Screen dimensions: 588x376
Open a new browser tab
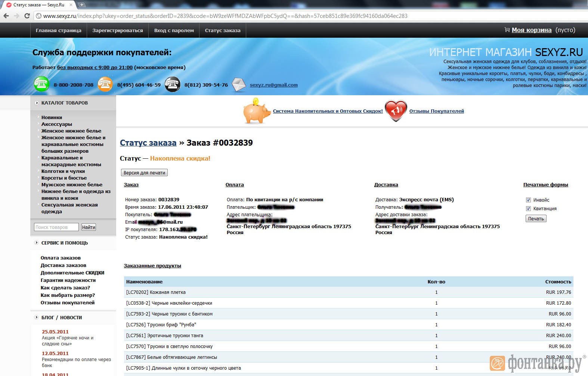coord(81,5)
